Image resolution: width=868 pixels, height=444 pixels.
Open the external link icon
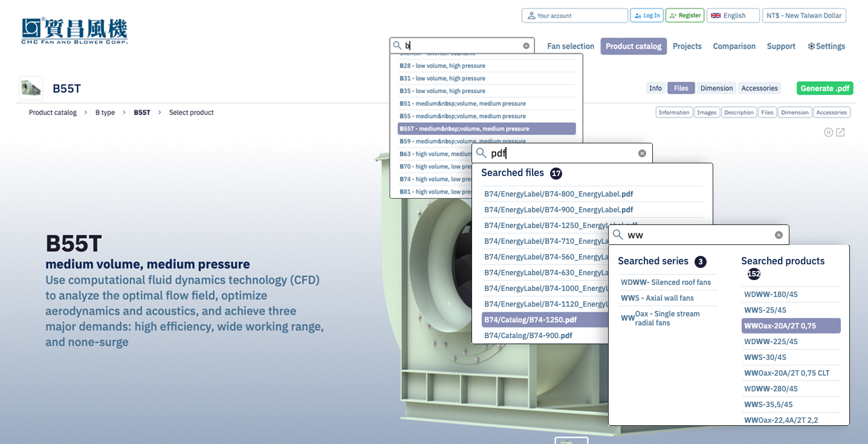point(840,132)
